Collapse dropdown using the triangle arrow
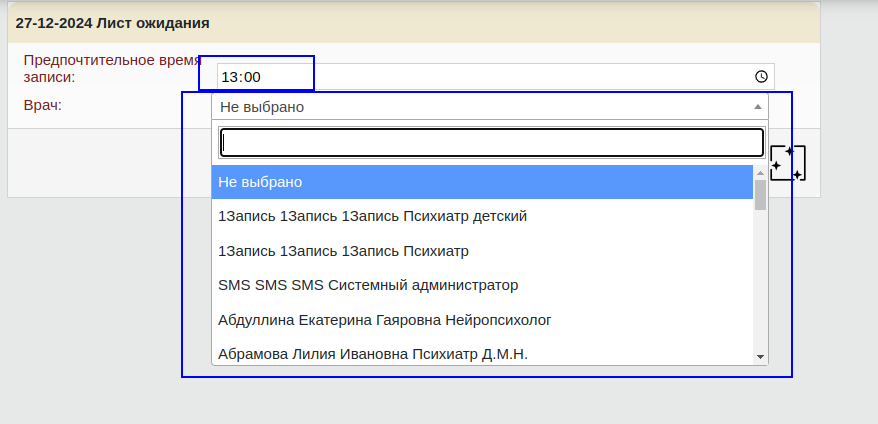This screenshot has height=424, width=878. (x=757, y=106)
